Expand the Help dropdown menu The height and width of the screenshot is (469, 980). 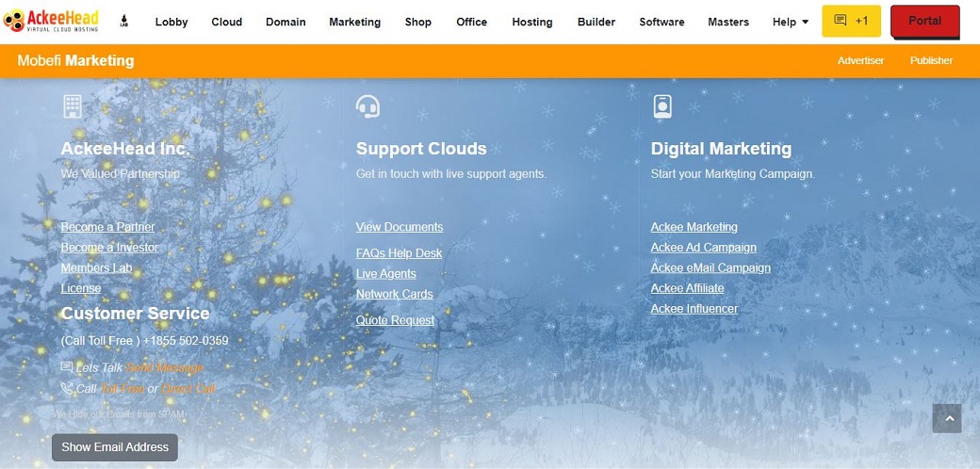[x=791, y=22]
